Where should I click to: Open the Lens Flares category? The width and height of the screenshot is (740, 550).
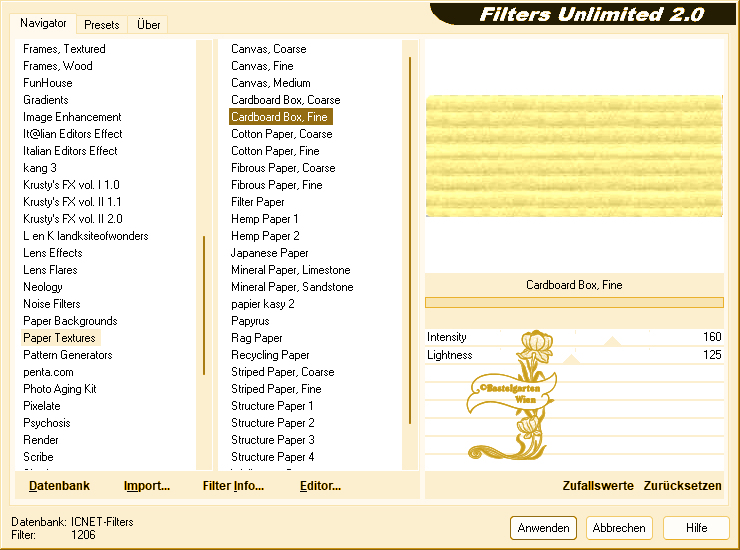click(50, 270)
